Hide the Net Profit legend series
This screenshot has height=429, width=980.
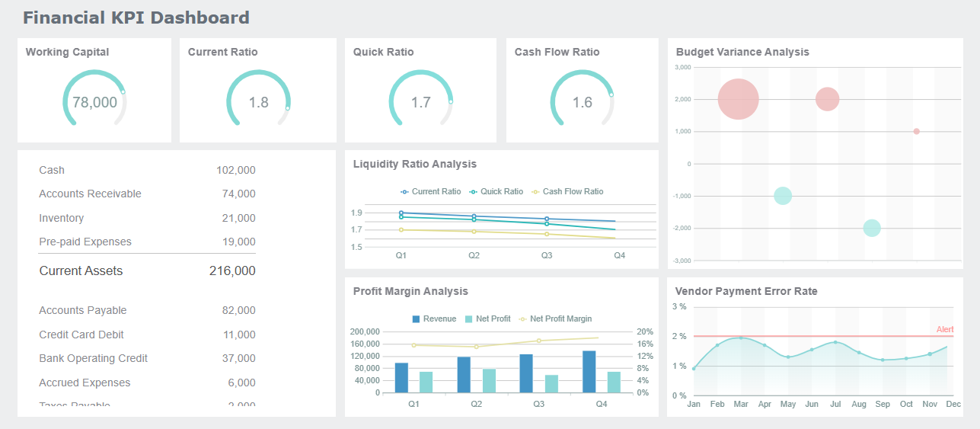(487, 319)
